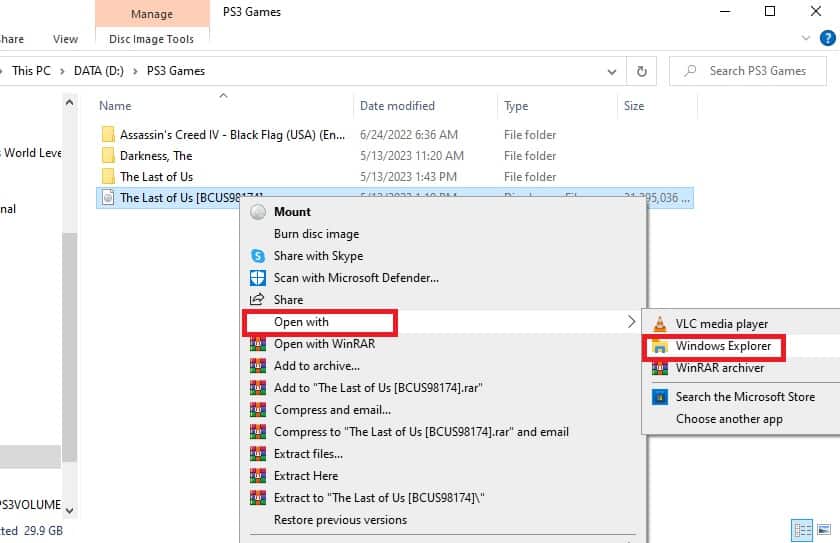840x543 pixels.
Task: Click navigation pane scroll up arrow
Action: [69, 102]
